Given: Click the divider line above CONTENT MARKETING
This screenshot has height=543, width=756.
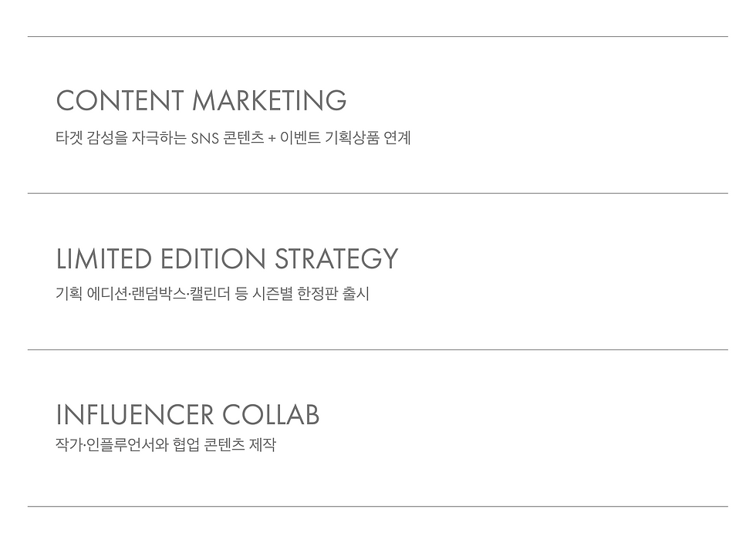Looking at the screenshot, I should (x=377, y=36).
